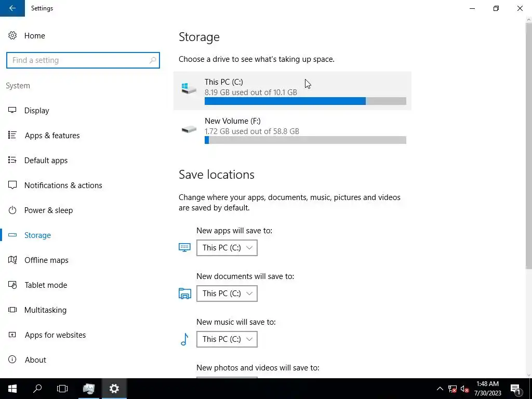
Task: Click the muted volume tray icon
Action: point(464,389)
